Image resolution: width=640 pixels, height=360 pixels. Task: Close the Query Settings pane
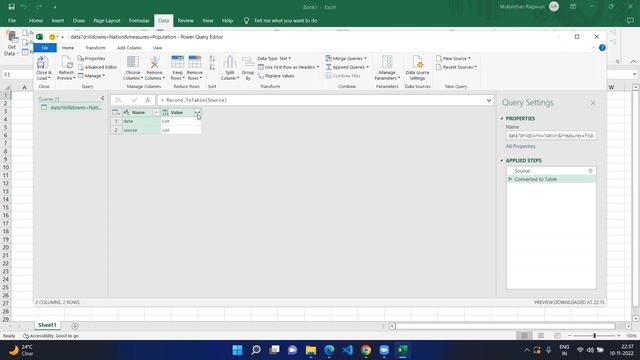593,103
